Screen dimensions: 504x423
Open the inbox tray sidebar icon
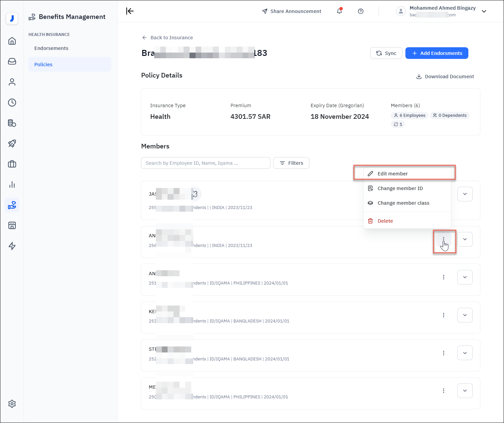[x=12, y=62]
